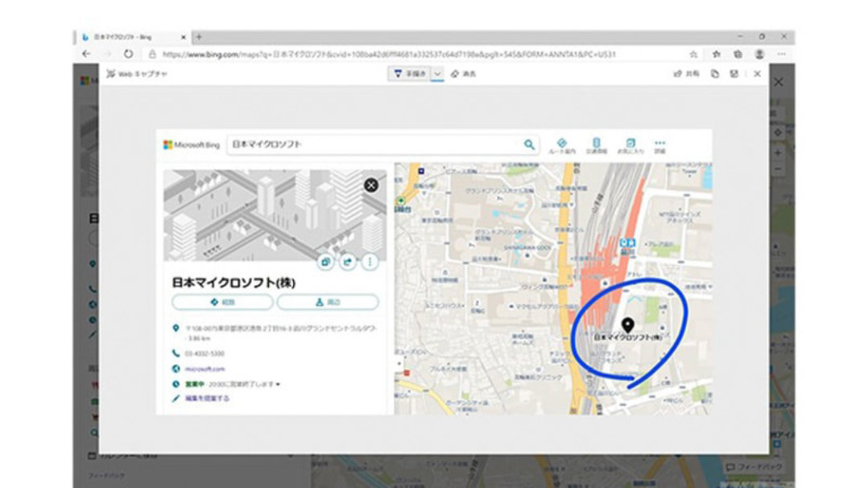Close the 日本マイクロソフト Bing tab
The image size is (868, 488).
pyautogui.click(x=184, y=37)
